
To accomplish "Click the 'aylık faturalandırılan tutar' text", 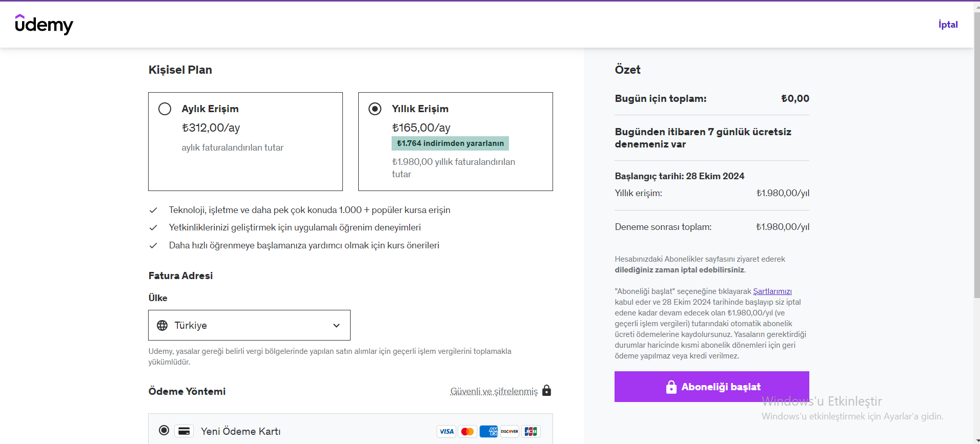I will click(233, 147).
